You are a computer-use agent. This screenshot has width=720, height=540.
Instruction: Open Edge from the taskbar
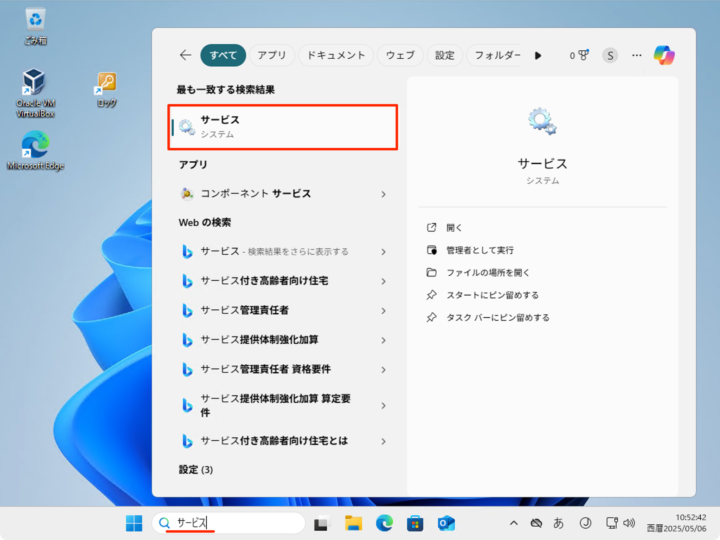(x=384, y=523)
